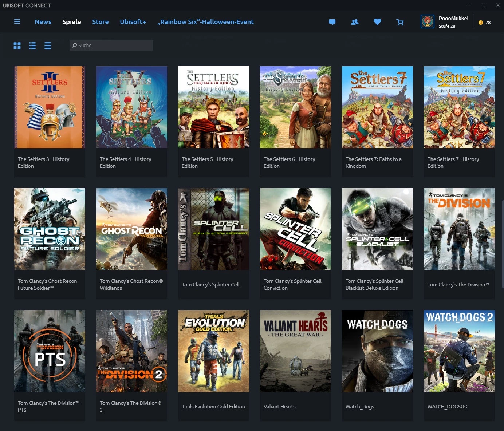The height and width of the screenshot is (431, 504).
Task: Open The Settlers 5 History Edition cover
Action: click(x=213, y=107)
